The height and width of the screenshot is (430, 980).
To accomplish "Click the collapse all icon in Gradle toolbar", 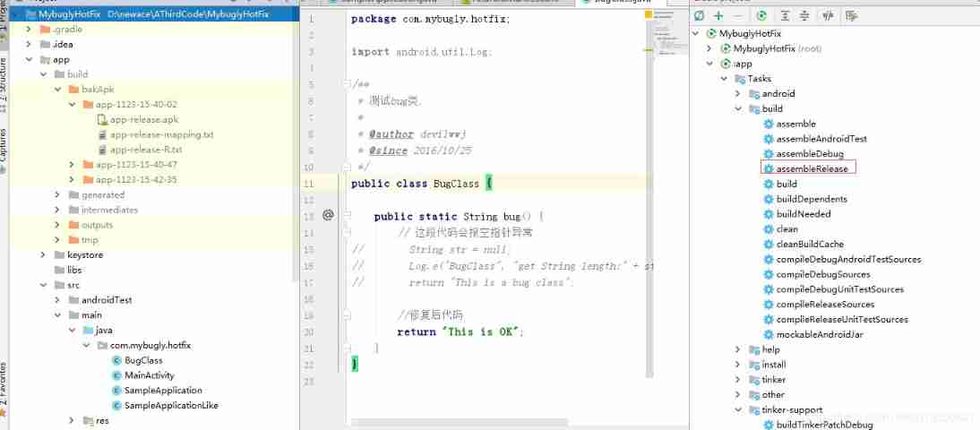I will click(x=805, y=16).
